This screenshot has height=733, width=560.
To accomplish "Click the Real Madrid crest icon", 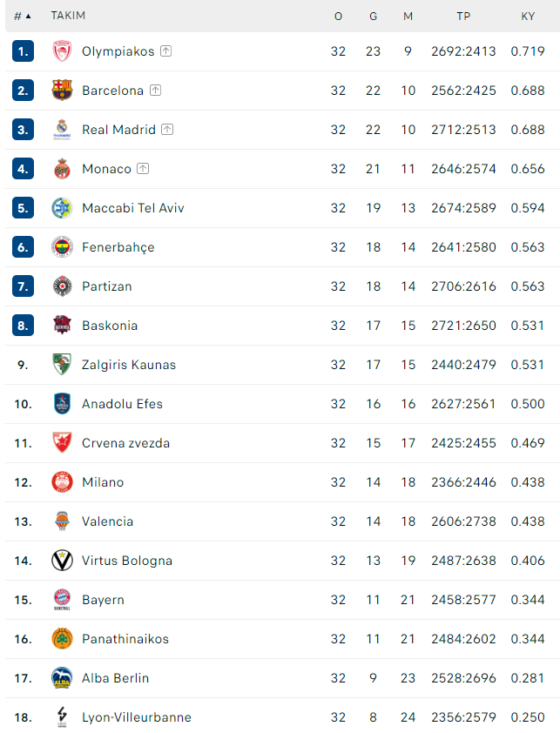I will point(62,130).
